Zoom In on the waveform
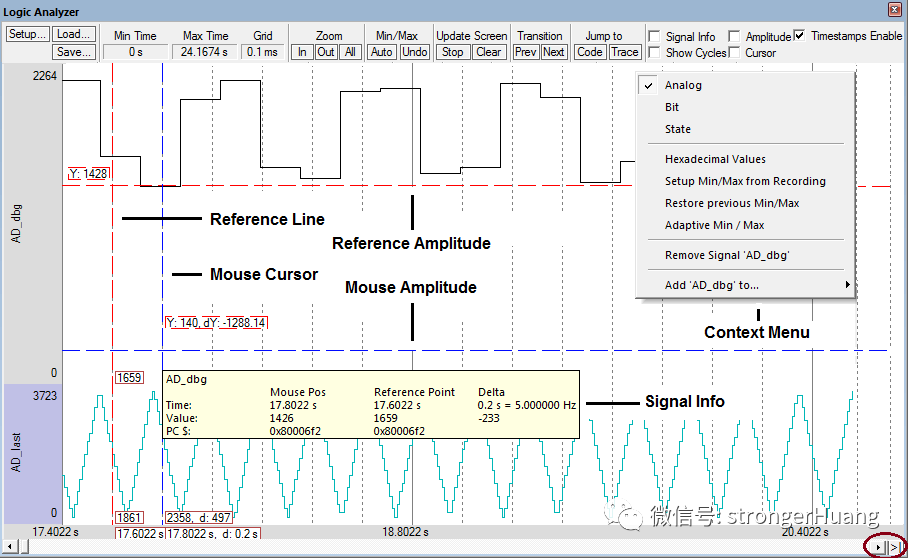Screen dimensions: 908x558 [302, 52]
